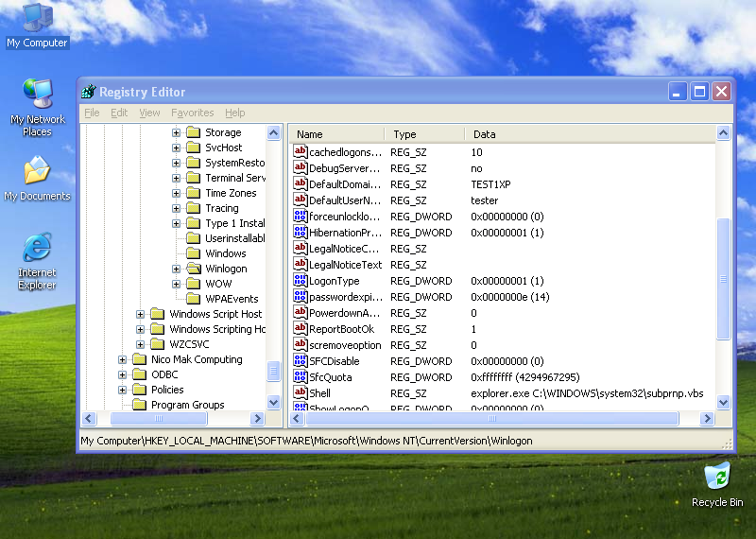Click values pane horizontal scroll-left arrow
756x539 pixels.
pos(297,418)
